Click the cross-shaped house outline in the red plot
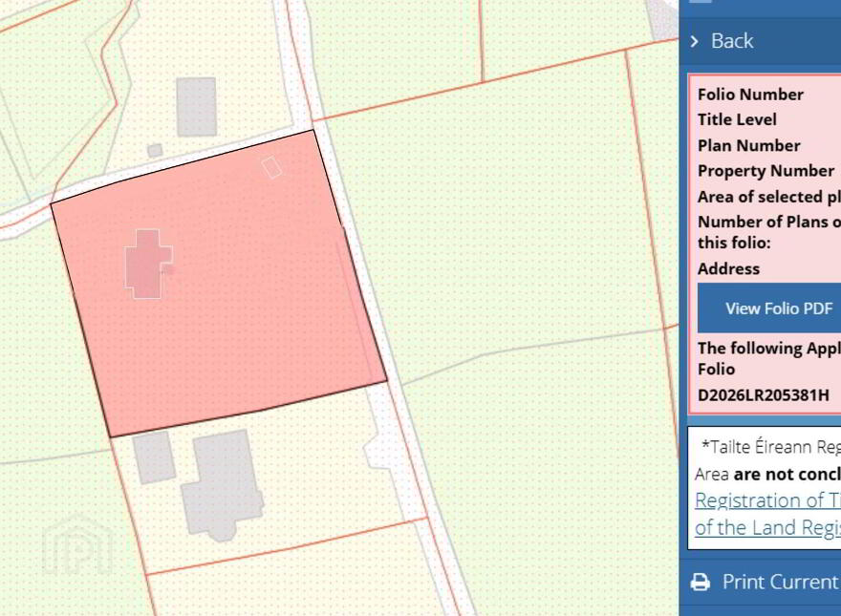 148,264
